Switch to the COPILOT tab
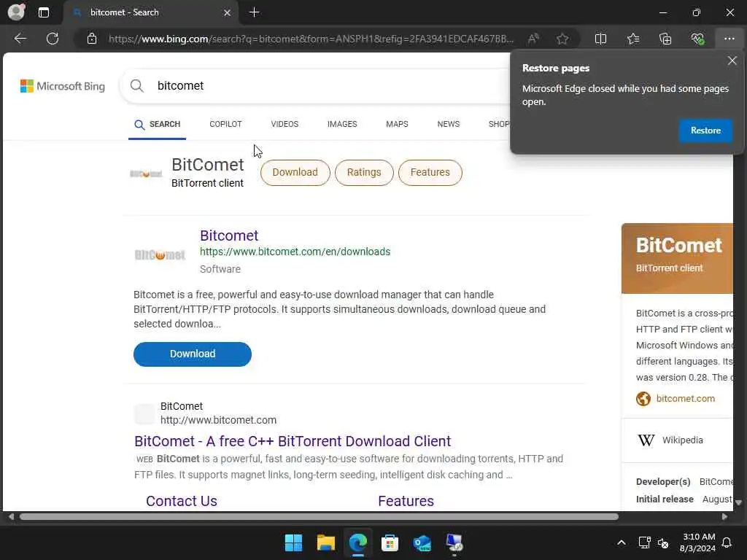The image size is (747, 560). click(225, 124)
